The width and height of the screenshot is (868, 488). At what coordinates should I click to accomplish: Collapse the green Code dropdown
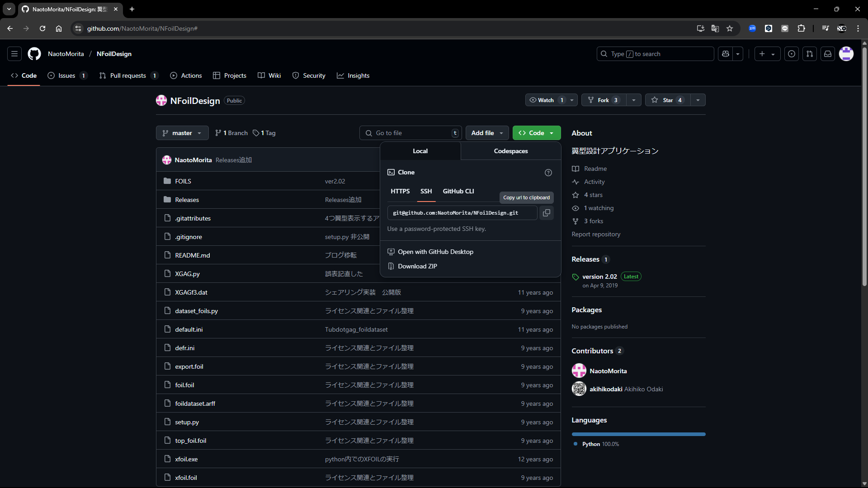(537, 133)
